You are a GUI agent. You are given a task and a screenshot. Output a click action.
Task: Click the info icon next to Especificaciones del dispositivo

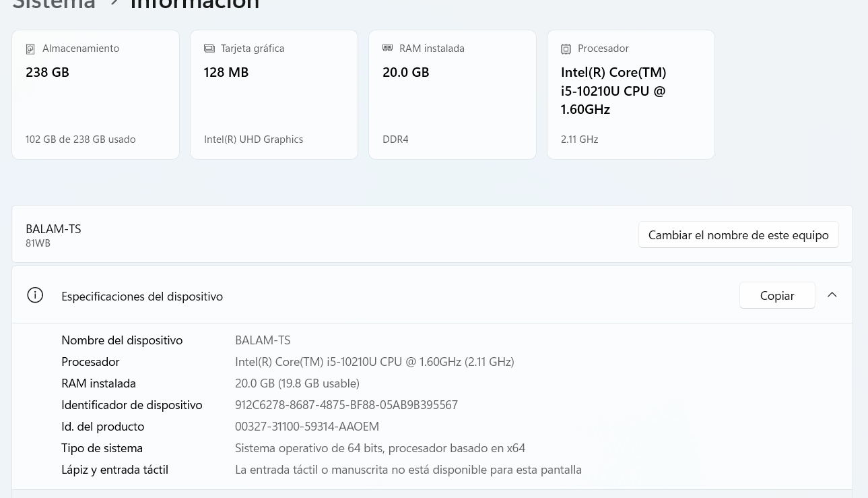pos(35,295)
